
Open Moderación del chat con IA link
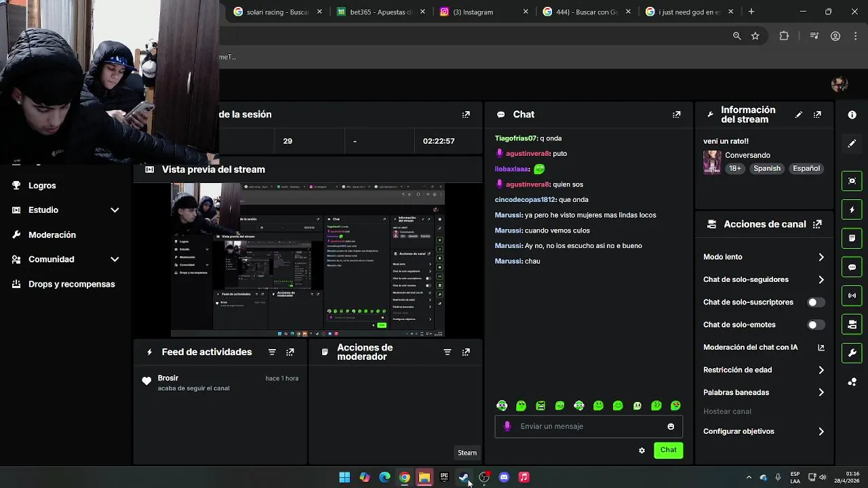(x=764, y=348)
